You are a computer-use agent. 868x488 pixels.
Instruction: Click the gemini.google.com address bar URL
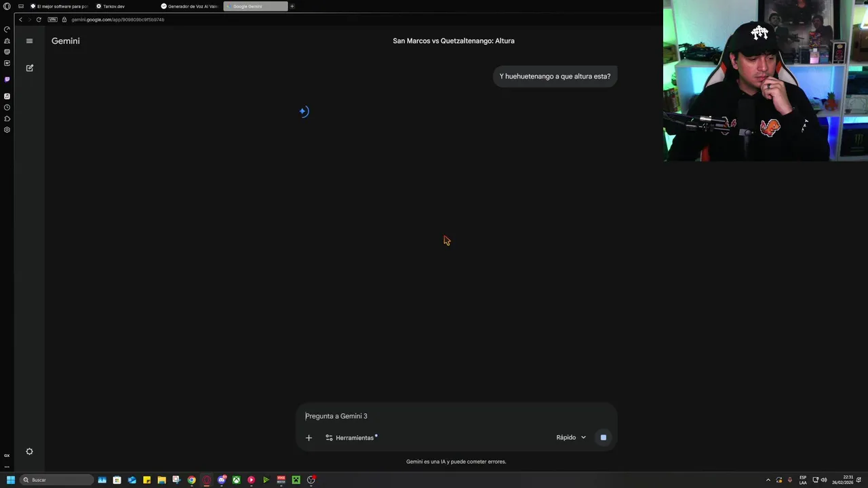click(118, 20)
